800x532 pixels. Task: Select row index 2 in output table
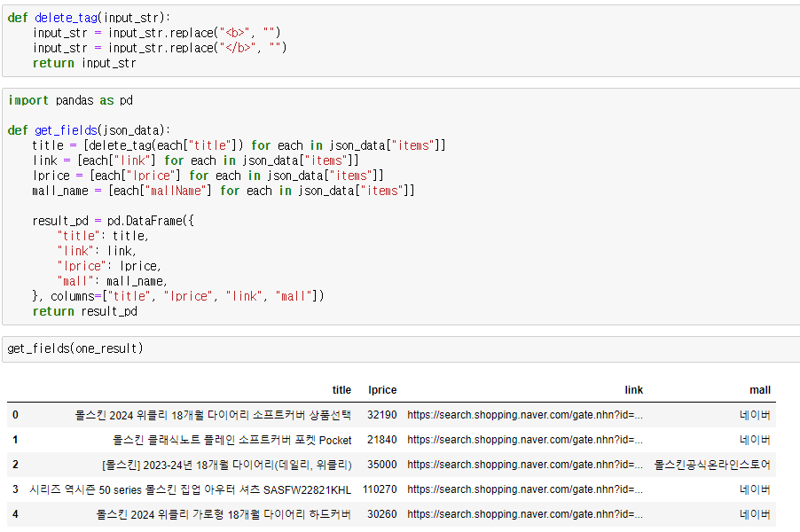click(x=15, y=465)
